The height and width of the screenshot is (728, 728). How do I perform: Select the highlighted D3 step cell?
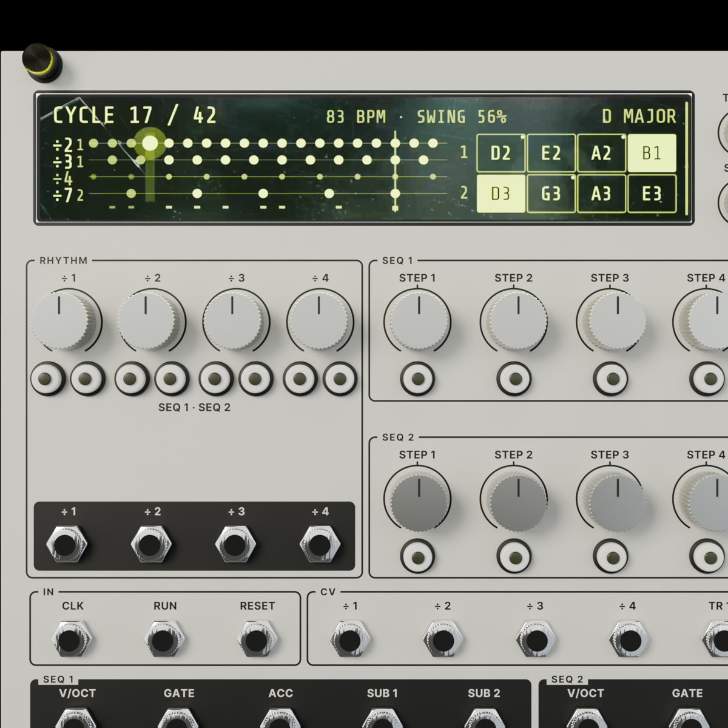(x=501, y=194)
